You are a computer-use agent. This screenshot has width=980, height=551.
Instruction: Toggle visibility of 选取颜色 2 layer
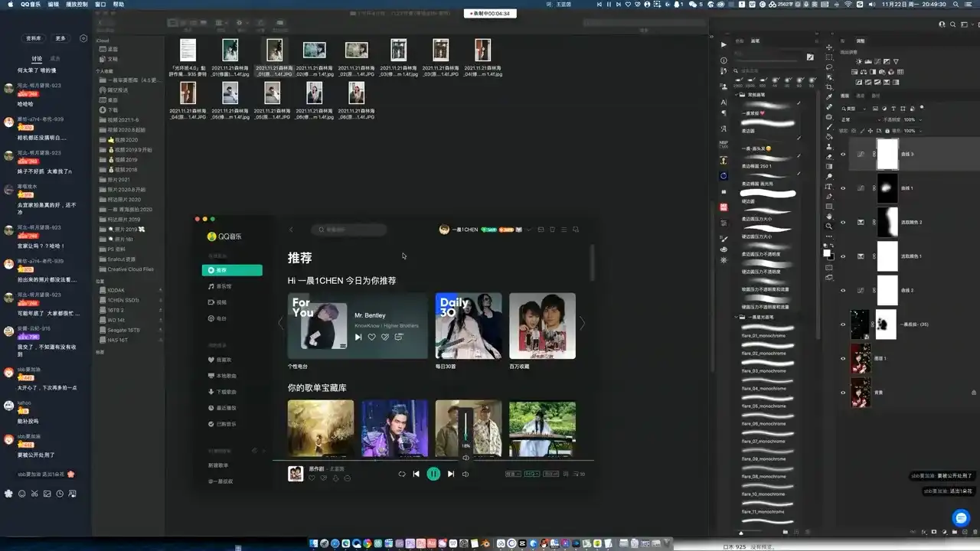pos(843,222)
